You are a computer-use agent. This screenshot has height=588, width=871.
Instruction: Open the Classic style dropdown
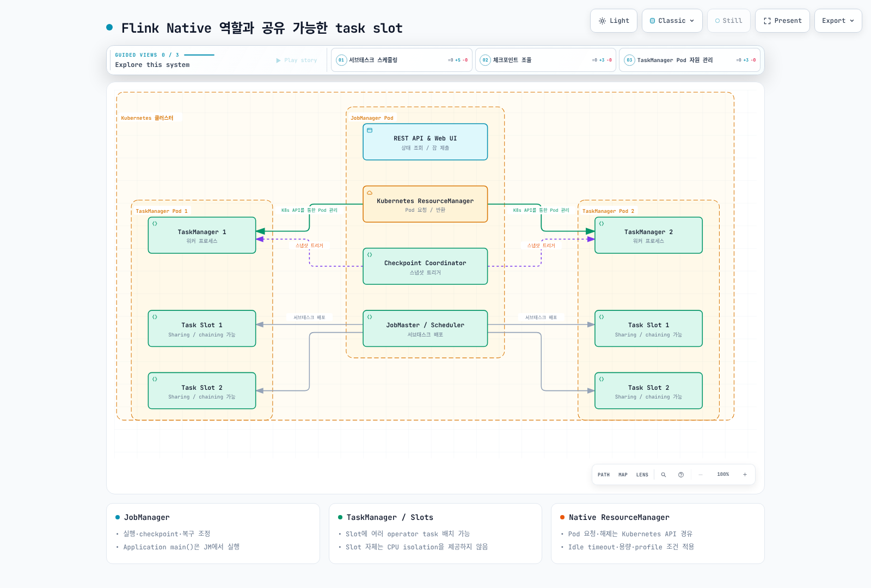(x=672, y=21)
